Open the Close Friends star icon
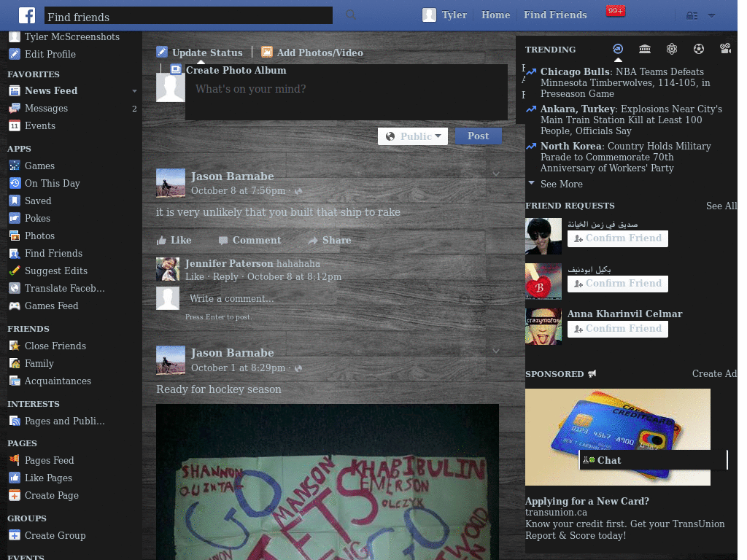The width and height of the screenshot is (747, 560). pyautogui.click(x=15, y=346)
